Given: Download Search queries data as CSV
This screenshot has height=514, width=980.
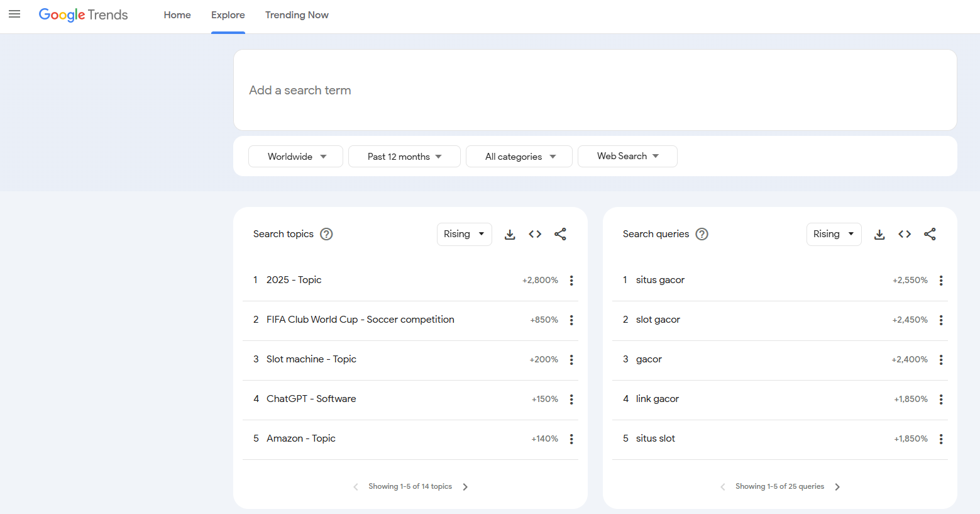Looking at the screenshot, I should coord(879,234).
